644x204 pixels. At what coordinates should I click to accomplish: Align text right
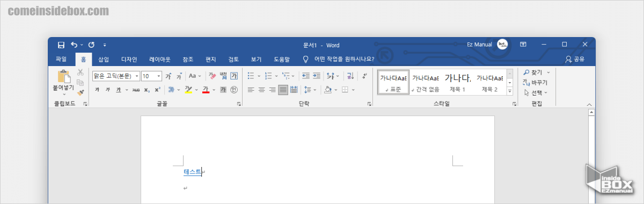click(273, 90)
